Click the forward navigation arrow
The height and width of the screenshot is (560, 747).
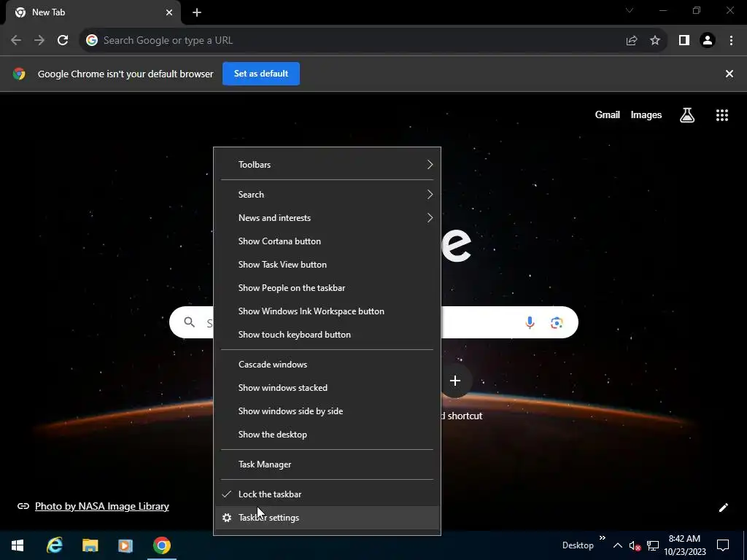pos(39,41)
